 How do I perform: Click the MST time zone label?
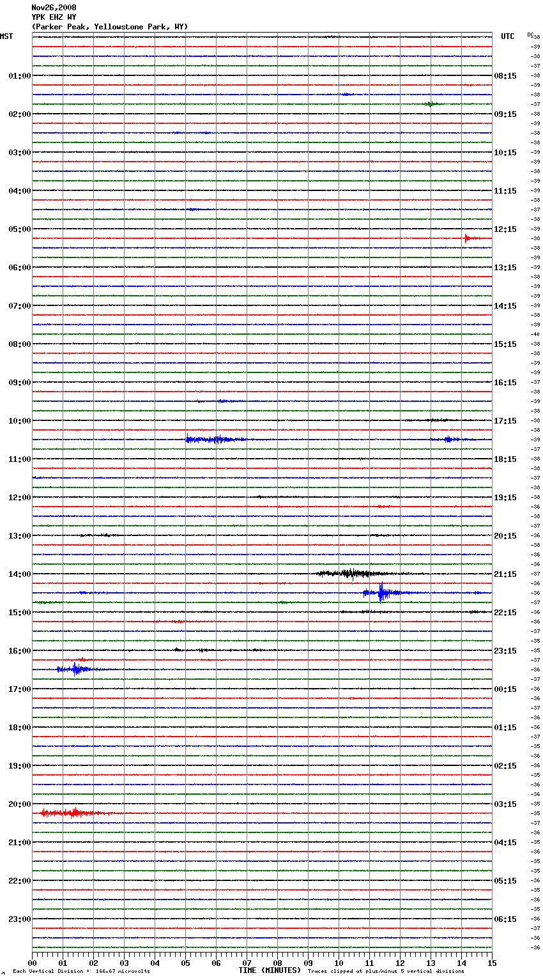tap(6, 36)
